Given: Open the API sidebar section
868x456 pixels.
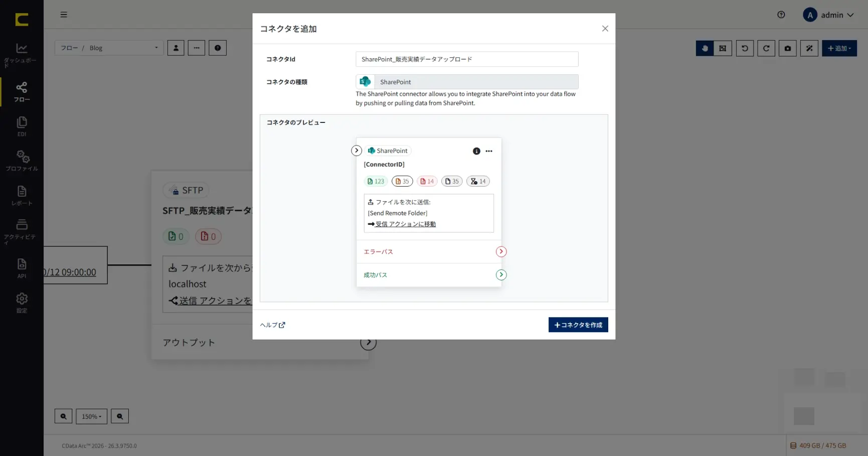Looking at the screenshot, I should coord(22,268).
